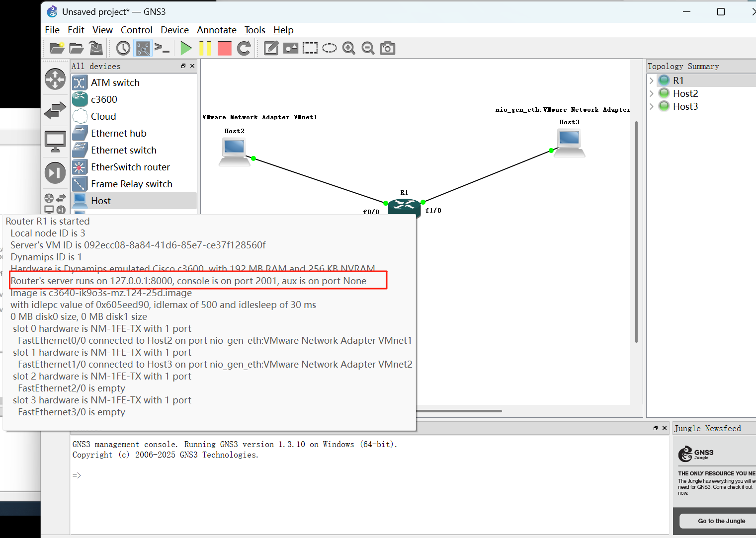This screenshot has width=756, height=538.
Task: Open the Device menu
Action: point(174,30)
